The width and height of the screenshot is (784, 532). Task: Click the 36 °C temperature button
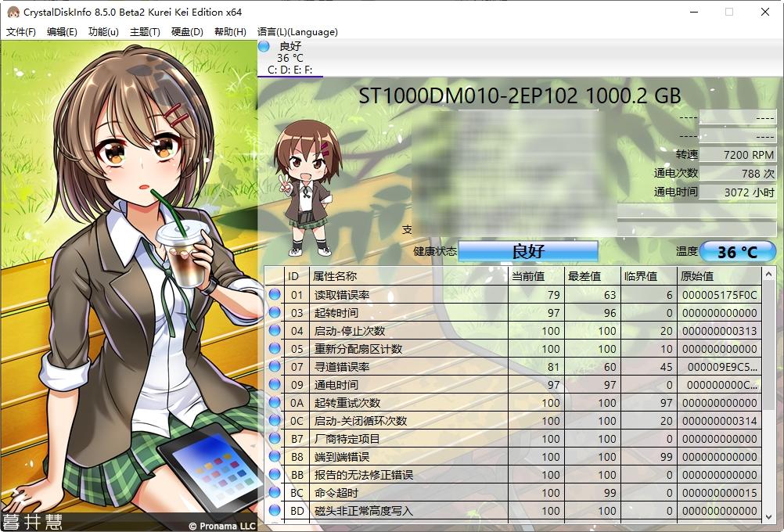738,251
